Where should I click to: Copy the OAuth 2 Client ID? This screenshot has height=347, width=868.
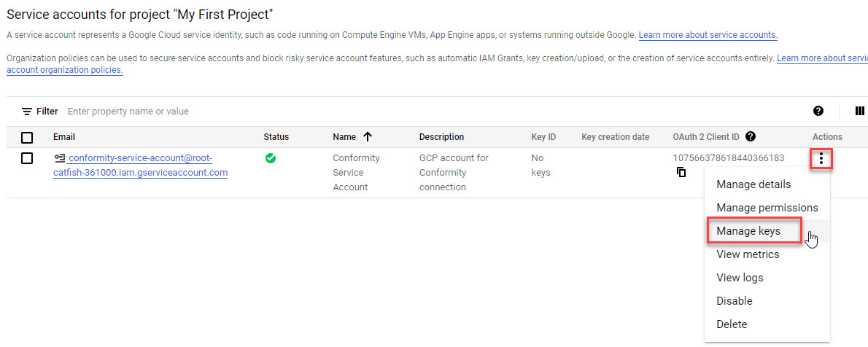pos(681,173)
